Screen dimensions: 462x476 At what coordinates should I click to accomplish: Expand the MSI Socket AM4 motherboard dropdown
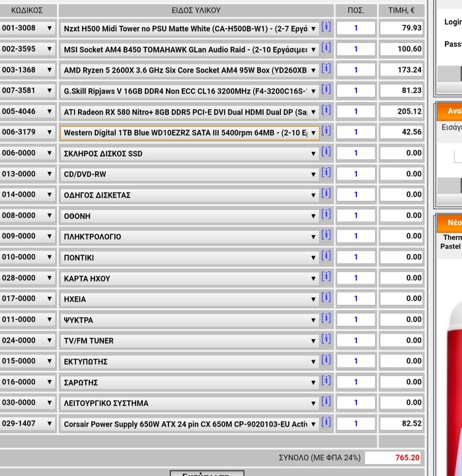pyautogui.click(x=190, y=50)
